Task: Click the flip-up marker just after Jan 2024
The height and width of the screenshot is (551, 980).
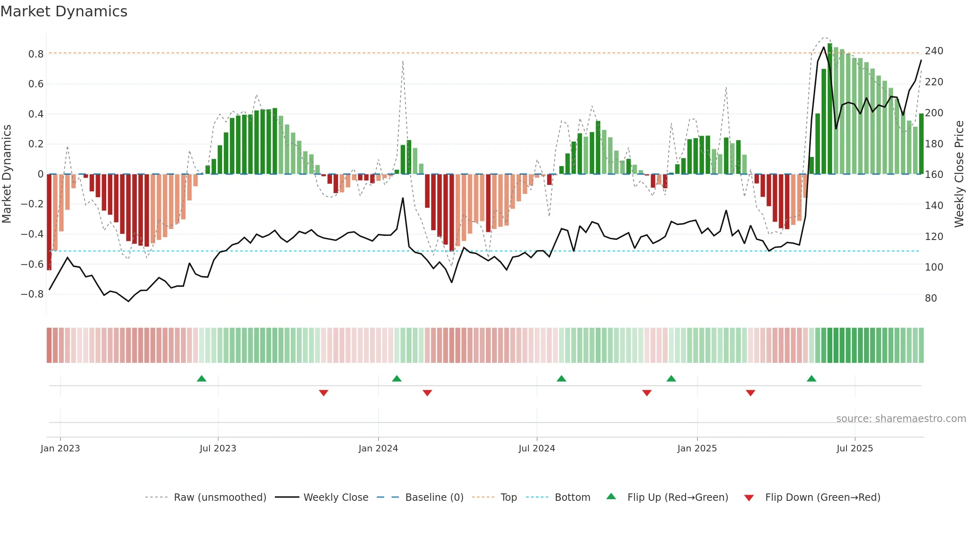Action: coord(397,378)
